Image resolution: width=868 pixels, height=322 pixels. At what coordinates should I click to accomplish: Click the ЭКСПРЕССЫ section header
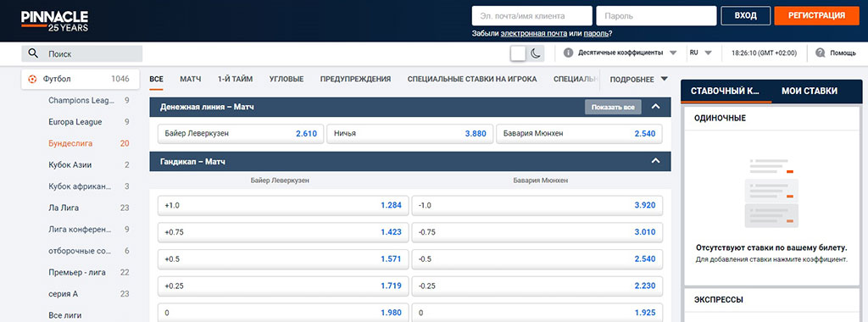[x=772, y=299]
